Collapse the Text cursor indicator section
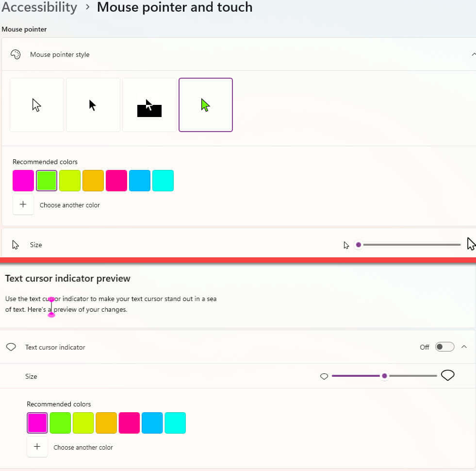Viewport: 476px width, 471px height. click(x=464, y=347)
